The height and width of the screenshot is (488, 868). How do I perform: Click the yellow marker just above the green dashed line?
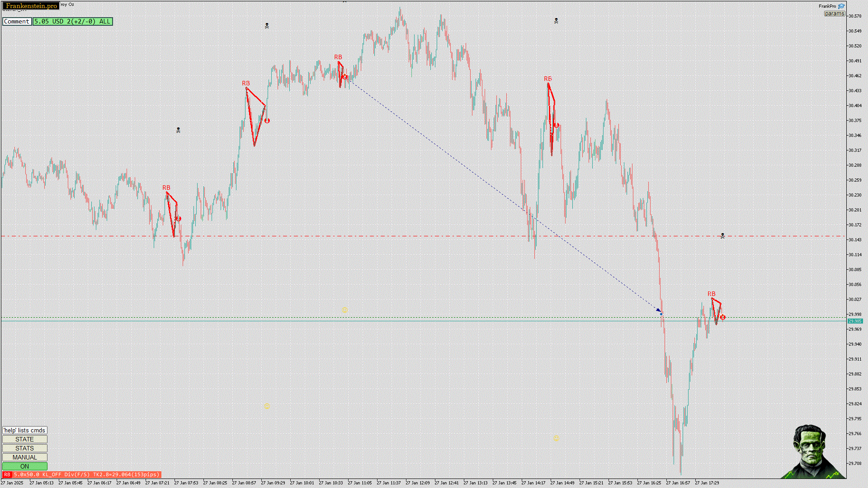click(345, 310)
